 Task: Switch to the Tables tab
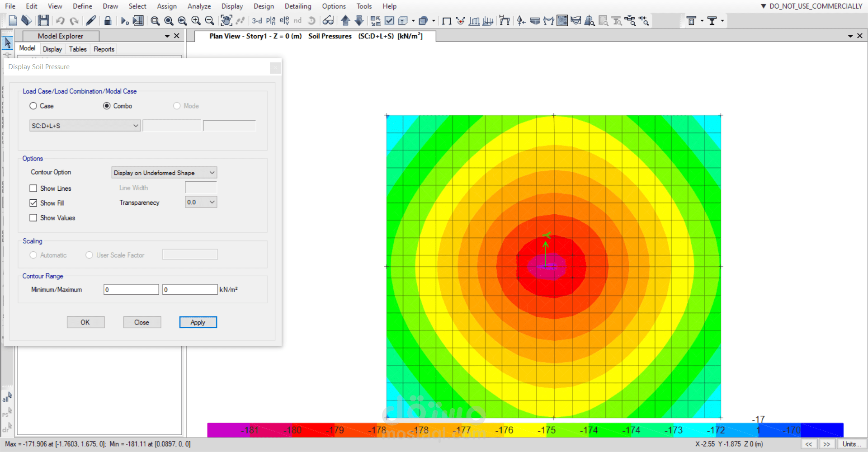pyautogui.click(x=78, y=49)
